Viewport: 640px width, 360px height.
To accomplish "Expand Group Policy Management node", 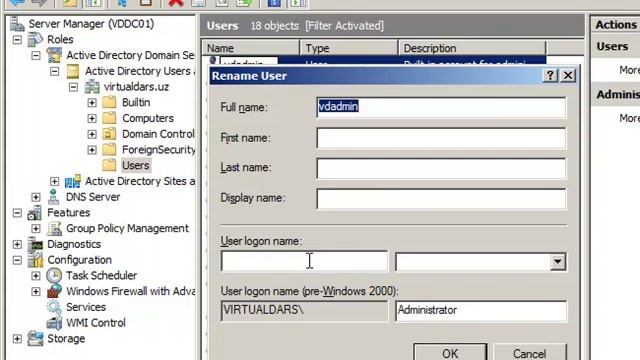I will (36, 229).
